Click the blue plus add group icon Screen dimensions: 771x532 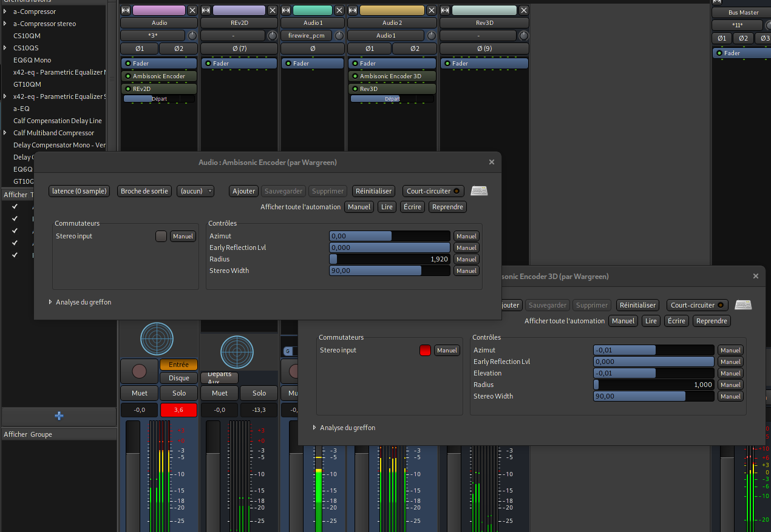point(59,416)
